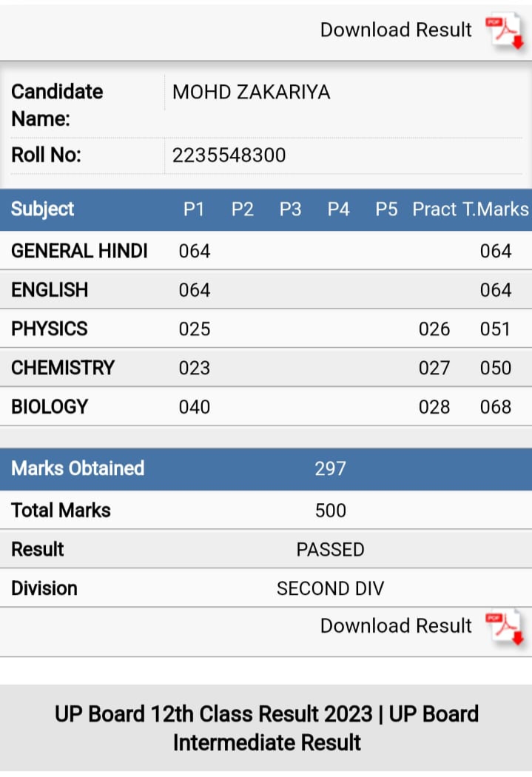532x777 pixels.
Task: Select the CHEMISTRY subject row
Action: click(x=266, y=368)
